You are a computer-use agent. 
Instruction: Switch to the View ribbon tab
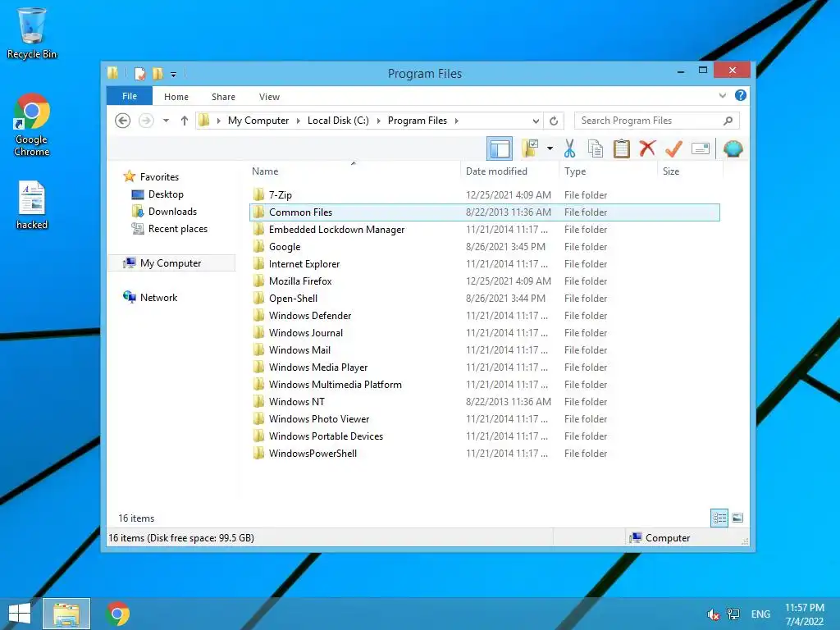(269, 97)
